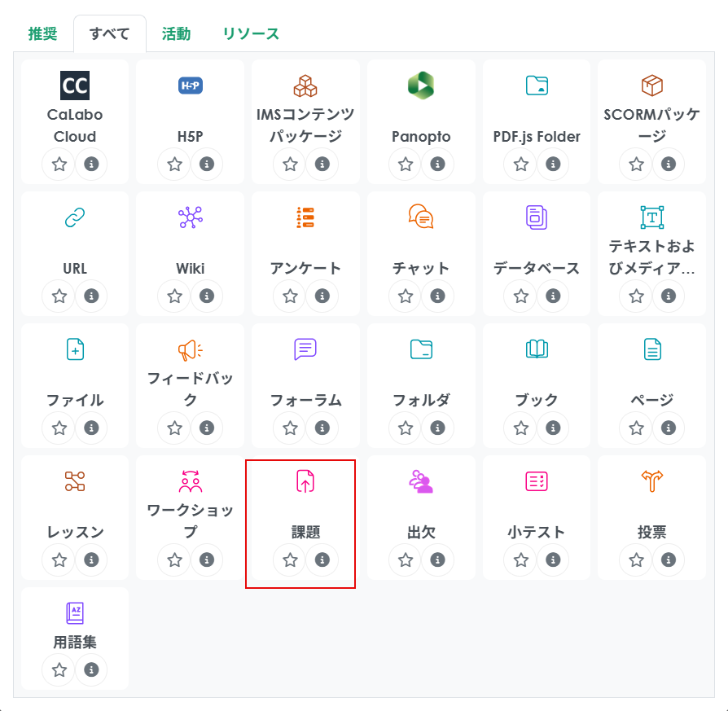728x711 pixels.
Task: Choose the 小テスト quiz icon
Action: [x=537, y=481]
